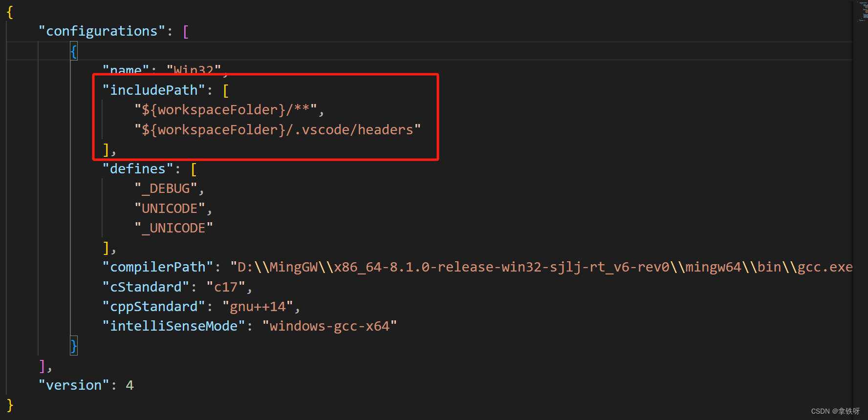Viewport: 868px width, 420px height.
Task: Click the "${workspaceFolder}/.vscode/headers" path string
Action: 278,130
